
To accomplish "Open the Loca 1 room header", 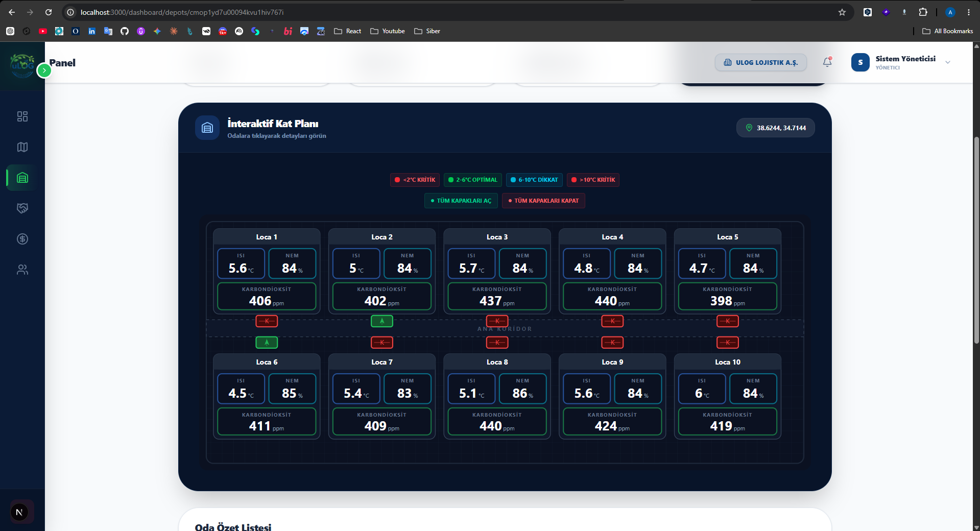I will tap(267, 237).
